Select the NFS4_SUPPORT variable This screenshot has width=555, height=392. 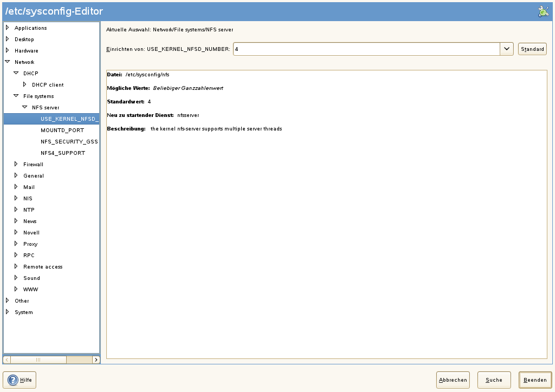pyautogui.click(x=63, y=153)
